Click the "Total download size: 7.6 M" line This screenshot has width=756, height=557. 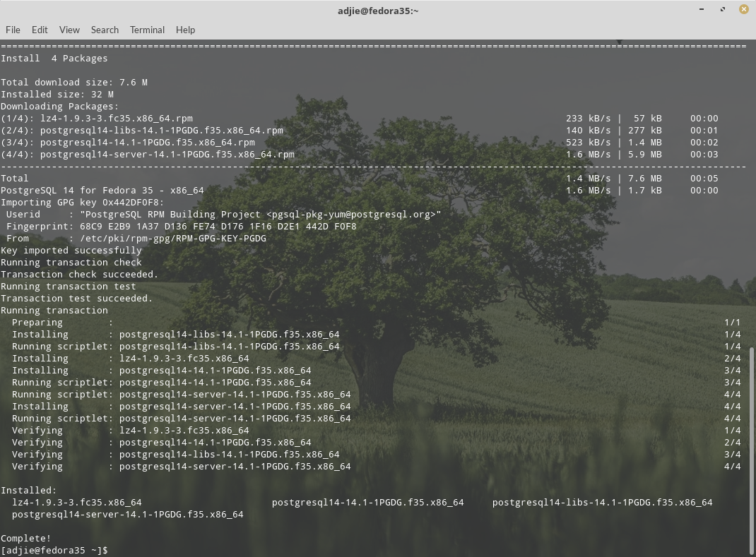[74, 83]
